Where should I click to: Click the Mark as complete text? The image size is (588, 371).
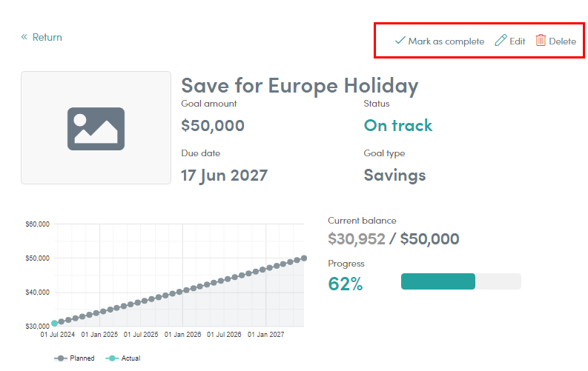point(446,41)
